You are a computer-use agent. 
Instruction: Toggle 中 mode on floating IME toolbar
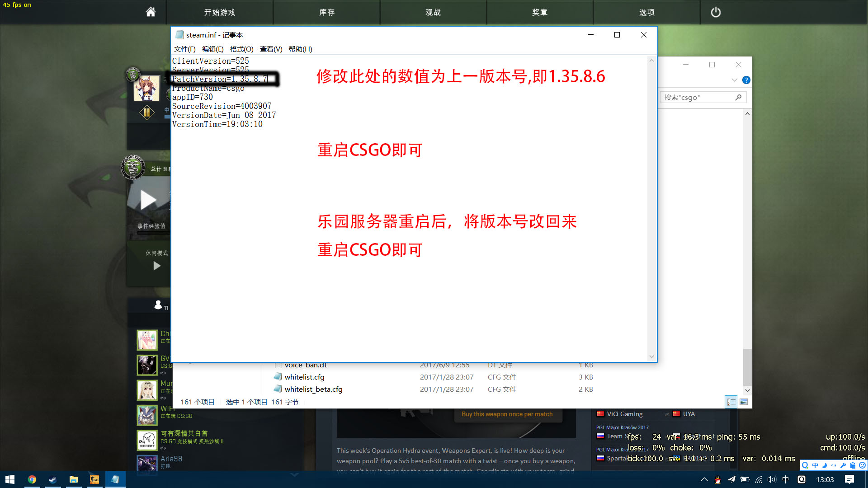pos(815,465)
